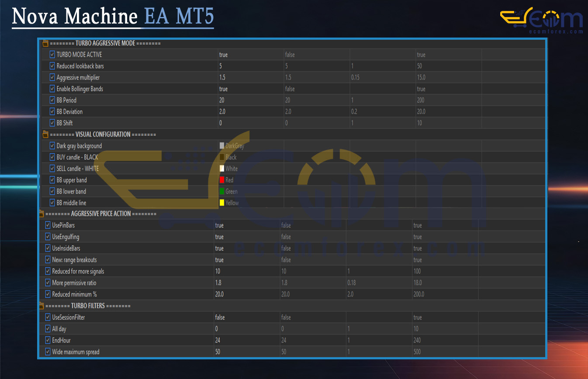Uncheck the TURBO MODE ACTIVE checkbox
The width and height of the screenshot is (588, 379).
(52, 55)
